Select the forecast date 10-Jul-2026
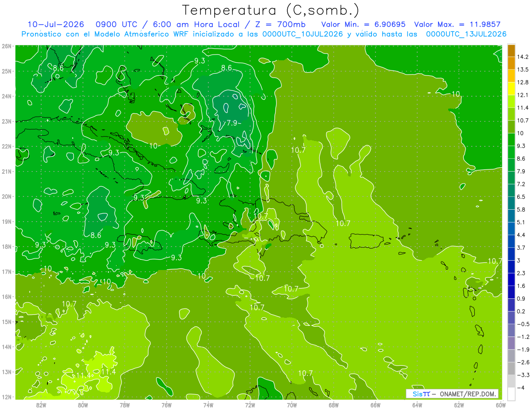This screenshot has height=411, width=532. pyautogui.click(x=55, y=24)
